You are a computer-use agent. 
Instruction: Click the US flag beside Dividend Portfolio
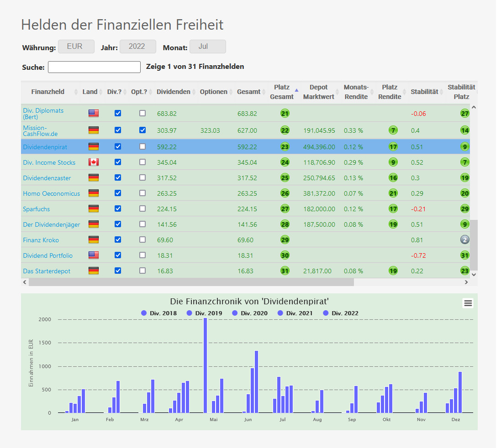(93, 255)
